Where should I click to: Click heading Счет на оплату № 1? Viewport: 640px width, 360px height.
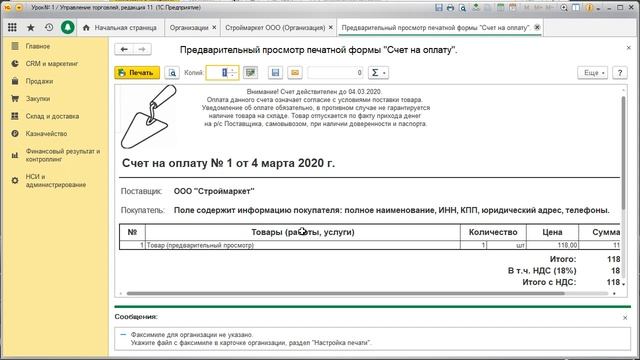pyautogui.click(x=228, y=163)
